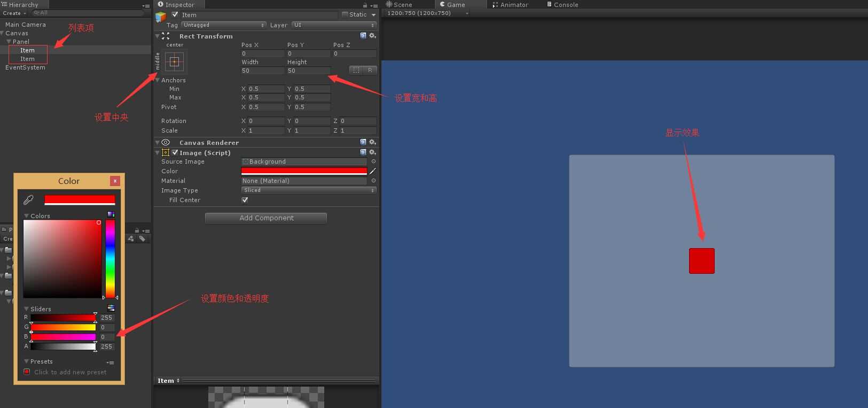
Task: Open the Rect Transform gear settings menu
Action: (x=372, y=36)
